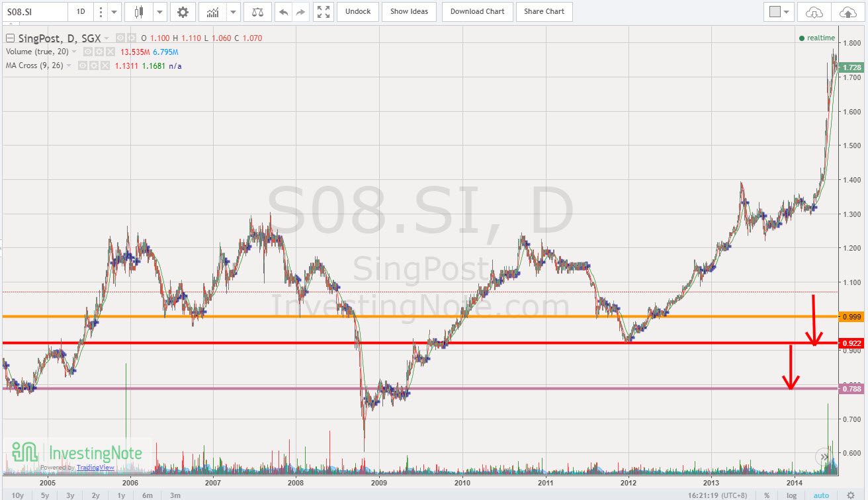
Task: Select the 10y range tab
Action: point(17,495)
